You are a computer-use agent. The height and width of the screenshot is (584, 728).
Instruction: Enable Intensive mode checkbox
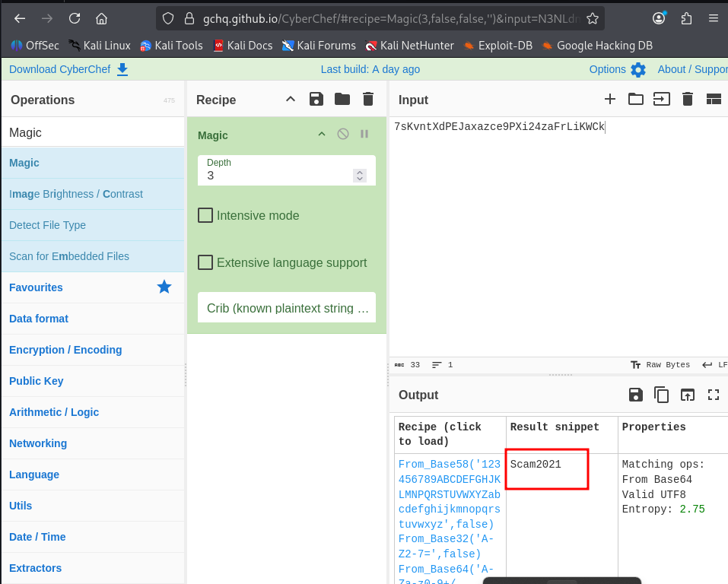[x=205, y=215]
